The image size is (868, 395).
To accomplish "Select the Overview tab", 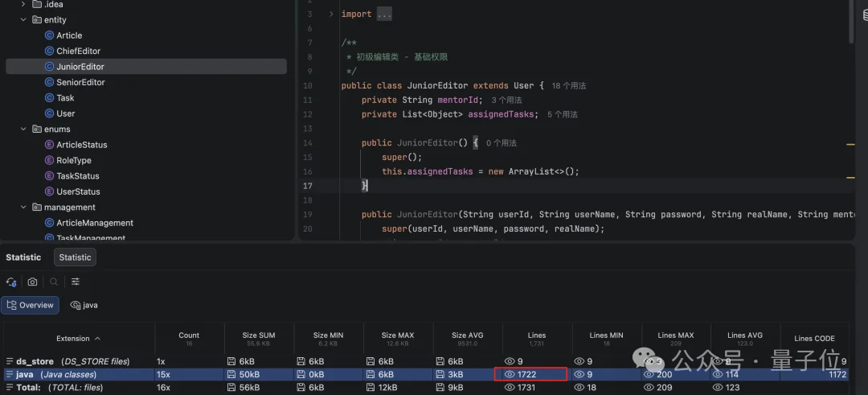I will 31,306.
